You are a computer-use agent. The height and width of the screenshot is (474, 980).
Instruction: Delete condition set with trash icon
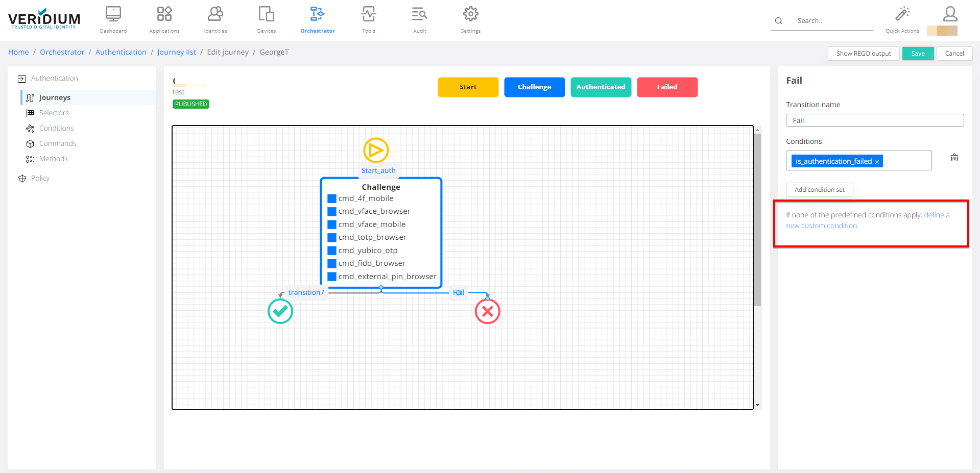pyautogui.click(x=954, y=158)
